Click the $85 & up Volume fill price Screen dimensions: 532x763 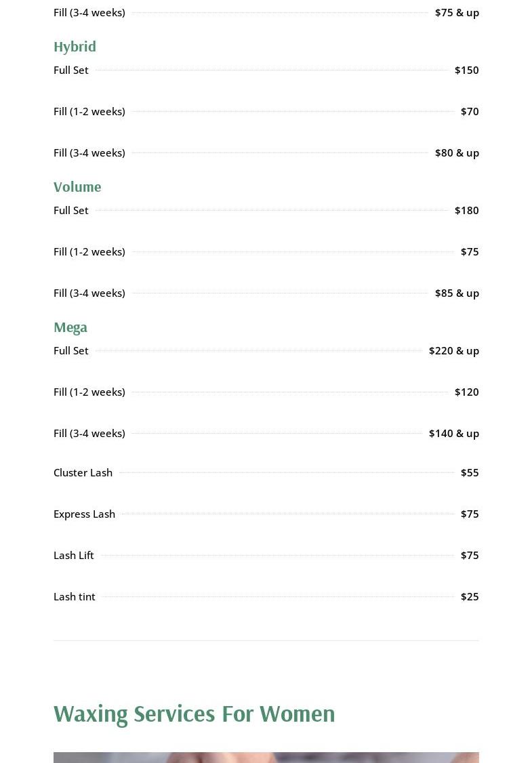(x=457, y=293)
